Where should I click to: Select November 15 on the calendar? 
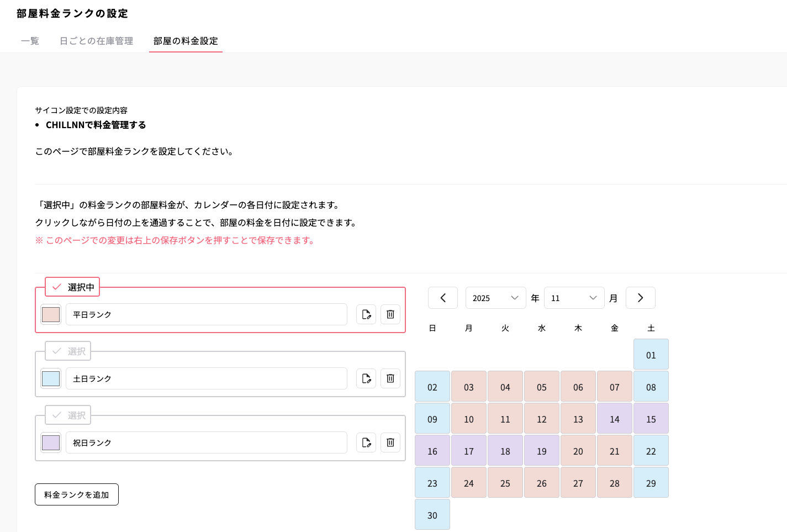pos(651,418)
